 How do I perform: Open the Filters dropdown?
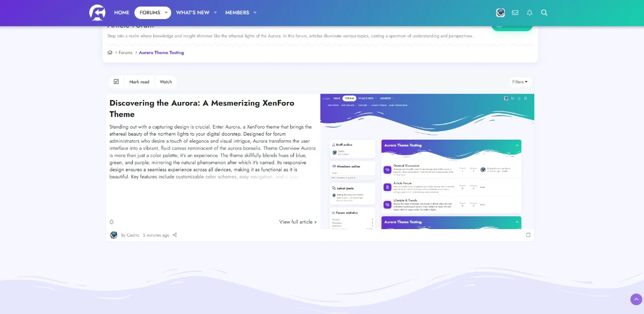pyautogui.click(x=520, y=82)
